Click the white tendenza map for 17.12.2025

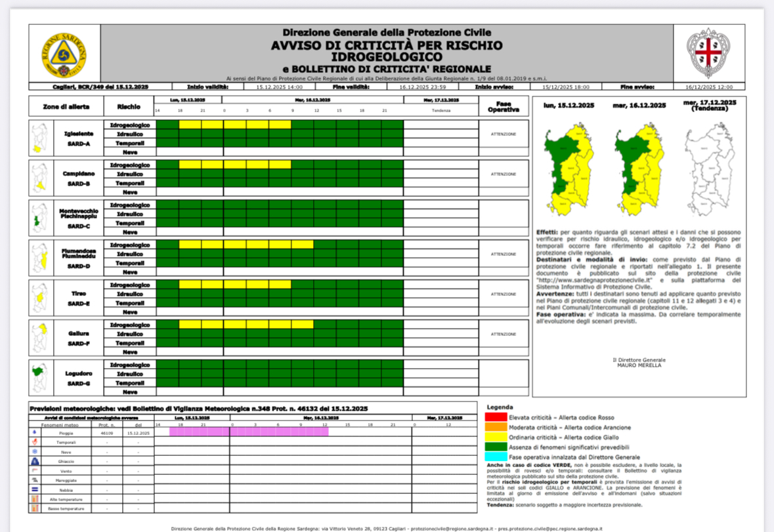pos(709,169)
